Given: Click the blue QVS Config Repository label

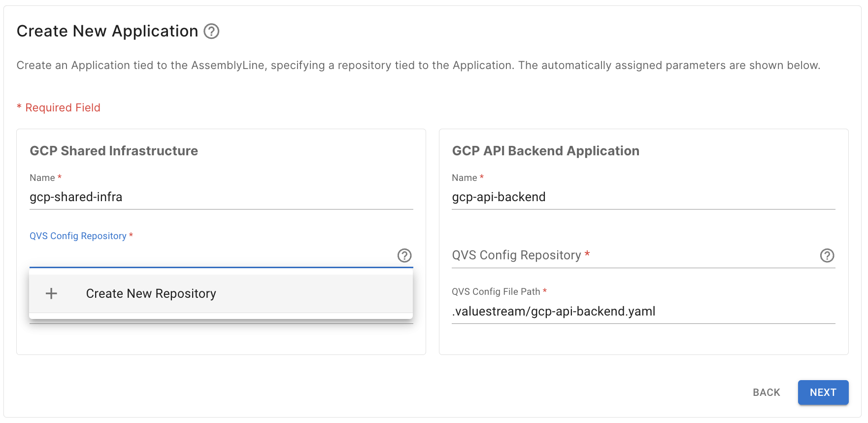Looking at the screenshot, I should (78, 236).
